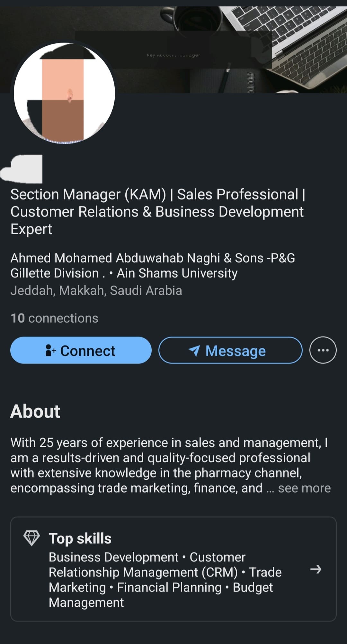Viewport: 347px width, 644px height.
Task: Open Top skills with the arrow icon
Action: click(316, 569)
